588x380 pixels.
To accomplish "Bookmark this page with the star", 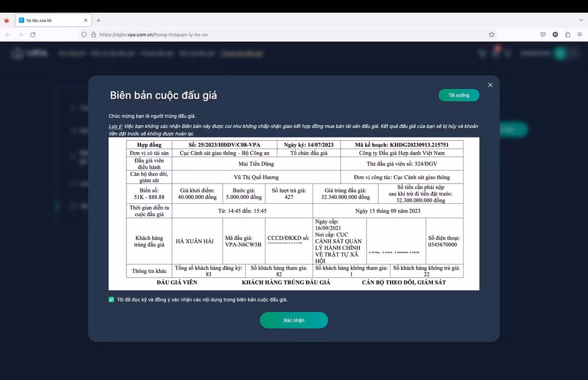I will (x=491, y=35).
